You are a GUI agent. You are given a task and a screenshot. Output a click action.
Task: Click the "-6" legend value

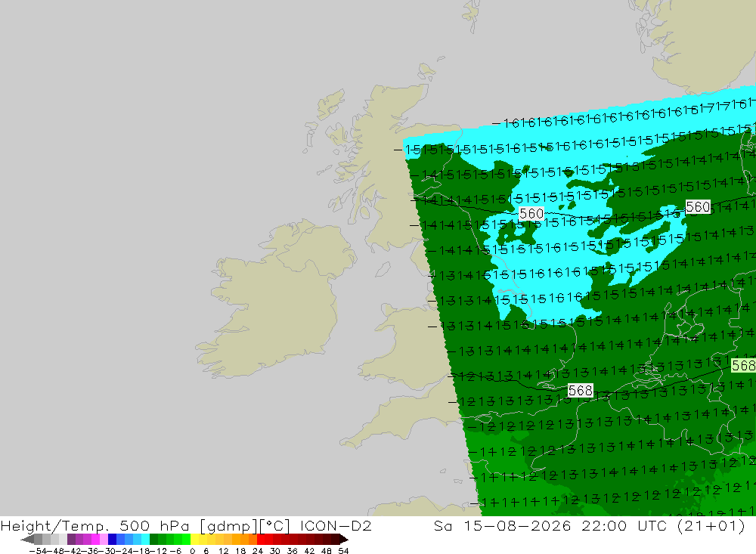(175, 551)
